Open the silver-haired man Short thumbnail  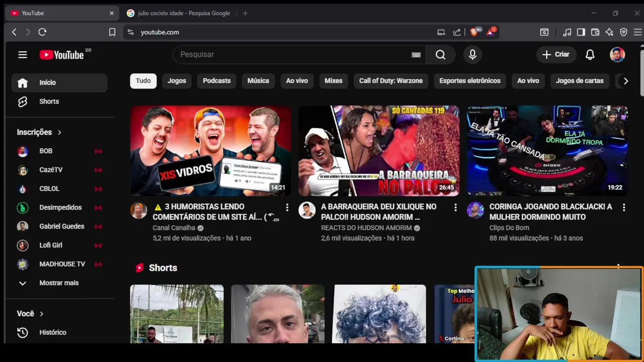(x=278, y=314)
